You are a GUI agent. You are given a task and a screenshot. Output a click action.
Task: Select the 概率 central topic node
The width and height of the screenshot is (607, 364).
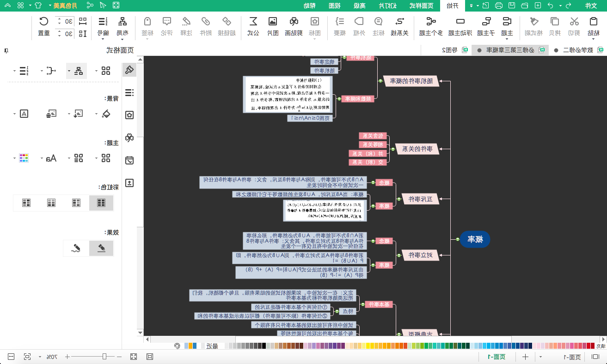coord(475,239)
